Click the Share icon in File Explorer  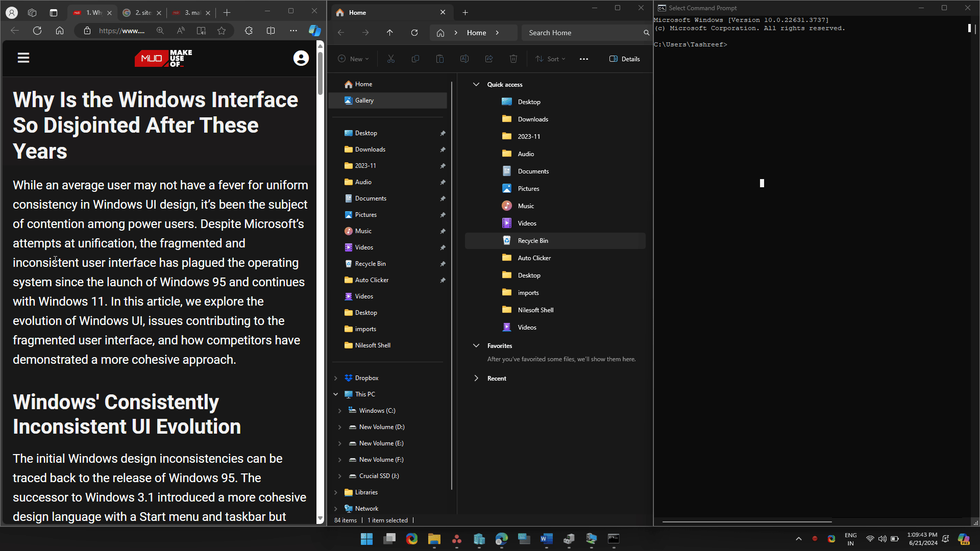(x=489, y=59)
